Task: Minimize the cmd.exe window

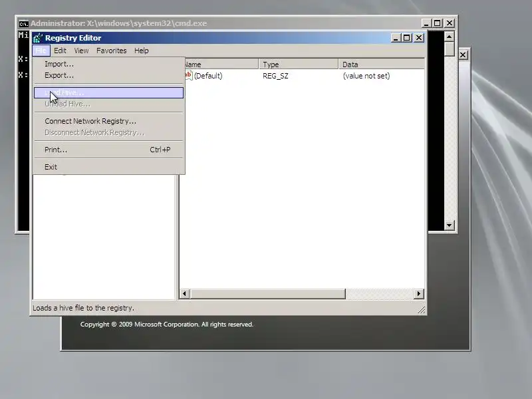Action: pyautogui.click(x=426, y=23)
